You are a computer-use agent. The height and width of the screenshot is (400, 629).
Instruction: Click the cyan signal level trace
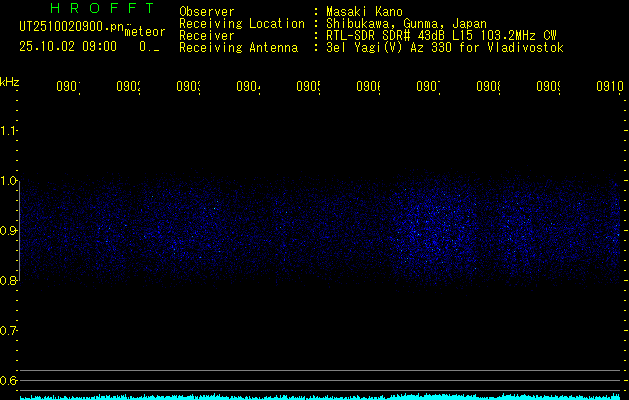[x=320, y=397]
